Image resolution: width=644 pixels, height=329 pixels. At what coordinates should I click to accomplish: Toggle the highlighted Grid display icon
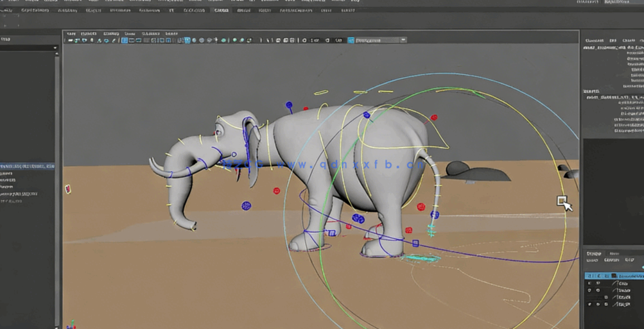(x=124, y=40)
